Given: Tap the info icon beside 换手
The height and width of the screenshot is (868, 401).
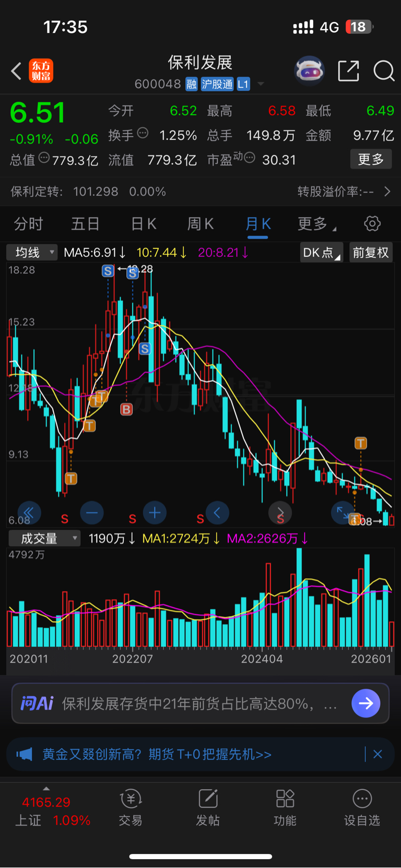Looking at the screenshot, I should click(143, 133).
